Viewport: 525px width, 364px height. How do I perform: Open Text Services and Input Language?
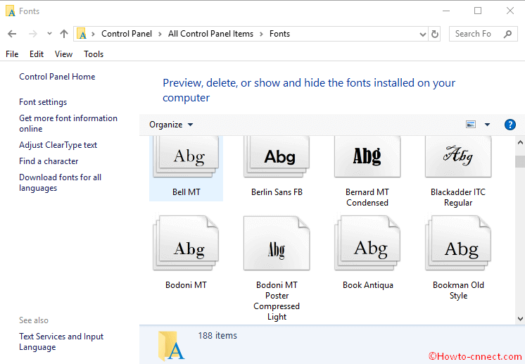(61, 342)
